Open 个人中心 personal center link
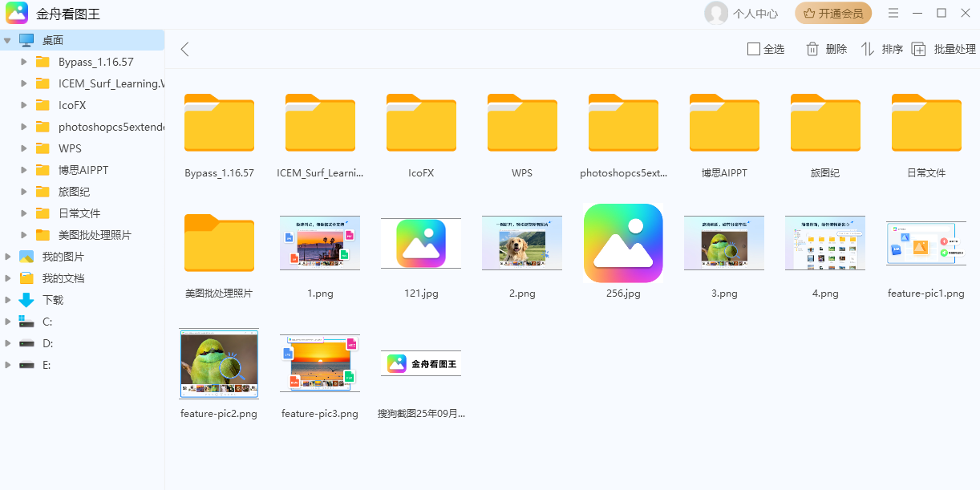 click(755, 14)
